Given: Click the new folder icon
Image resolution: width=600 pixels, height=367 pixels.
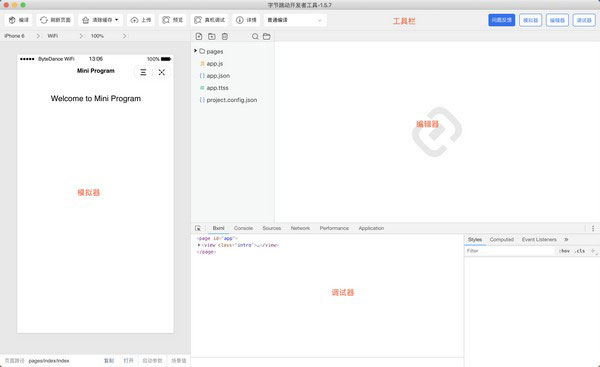Looking at the screenshot, I should coord(212,36).
